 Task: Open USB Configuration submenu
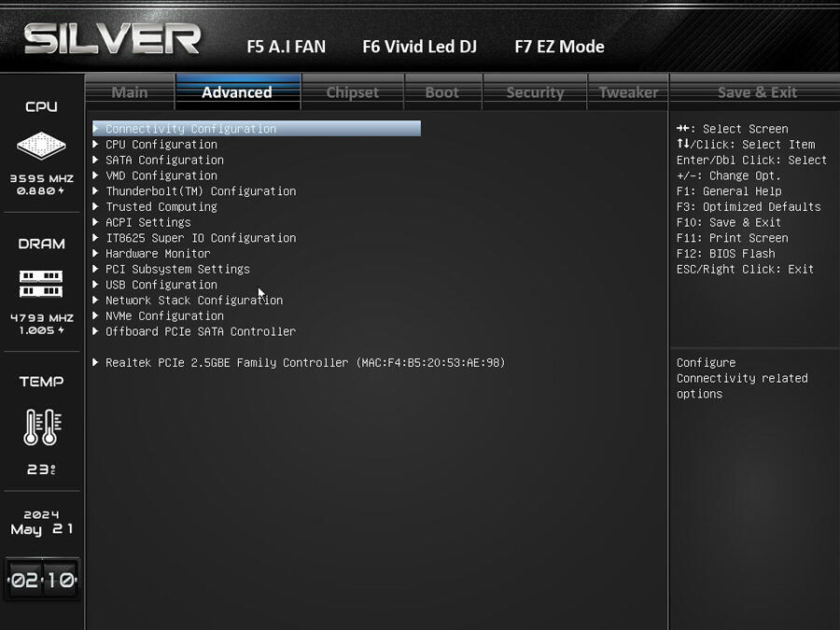161,285
